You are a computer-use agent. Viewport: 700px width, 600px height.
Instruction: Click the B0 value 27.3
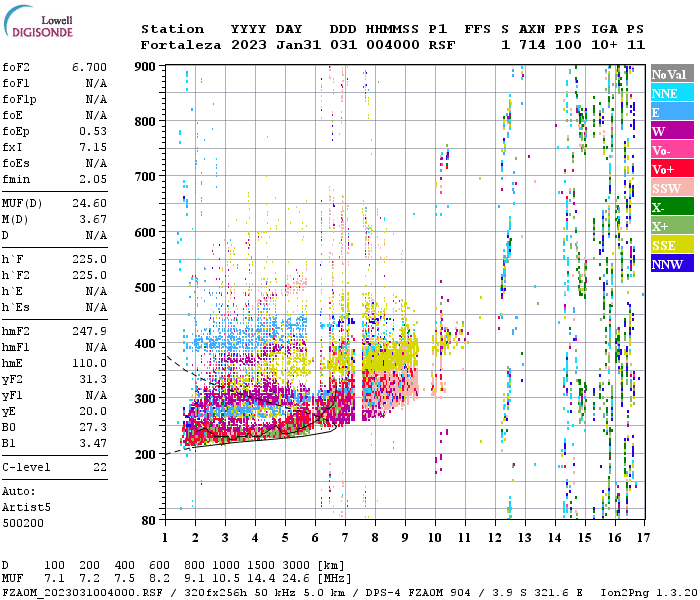pyautogui.click(x=93, y=428)
